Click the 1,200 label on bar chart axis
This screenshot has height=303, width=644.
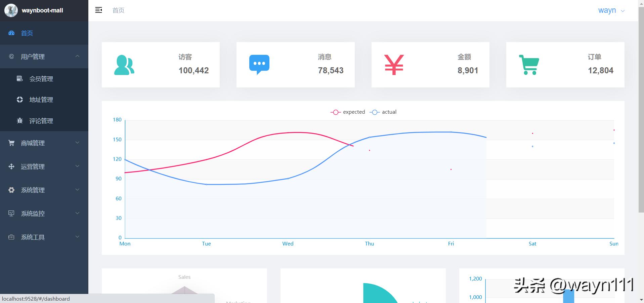click(x=475, y=279)
